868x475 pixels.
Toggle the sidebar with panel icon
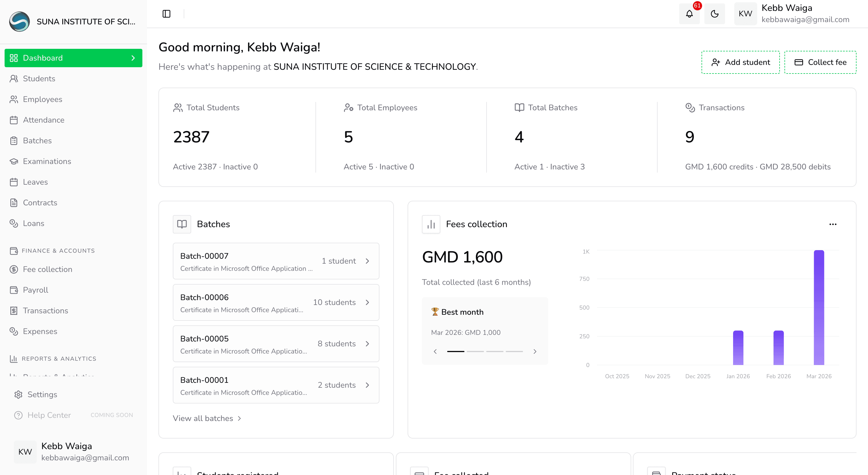pyautogui.click(x=166, y=13)
